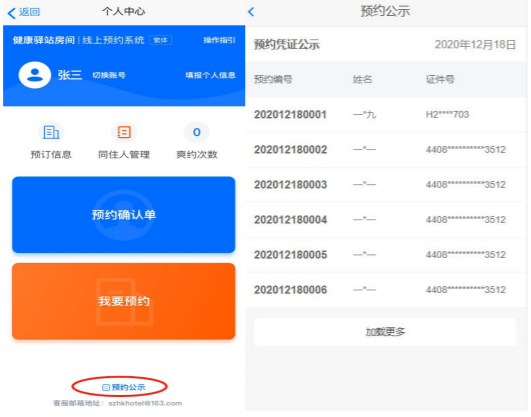Click 切换账号 to switch account

(109, 75)
